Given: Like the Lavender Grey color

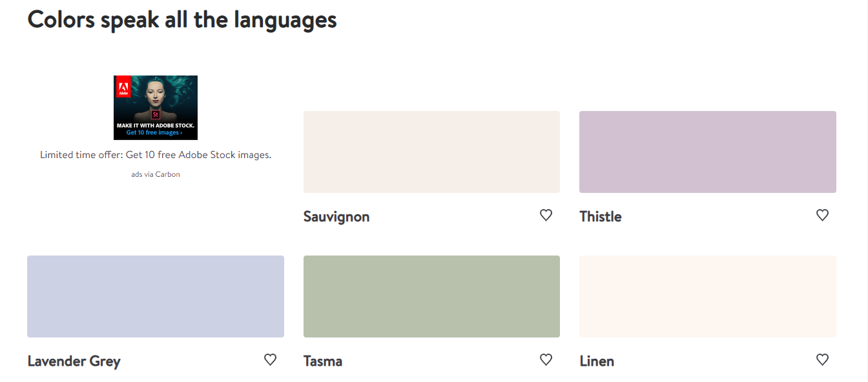Looking at the screenshot, I should click(270, 360).
